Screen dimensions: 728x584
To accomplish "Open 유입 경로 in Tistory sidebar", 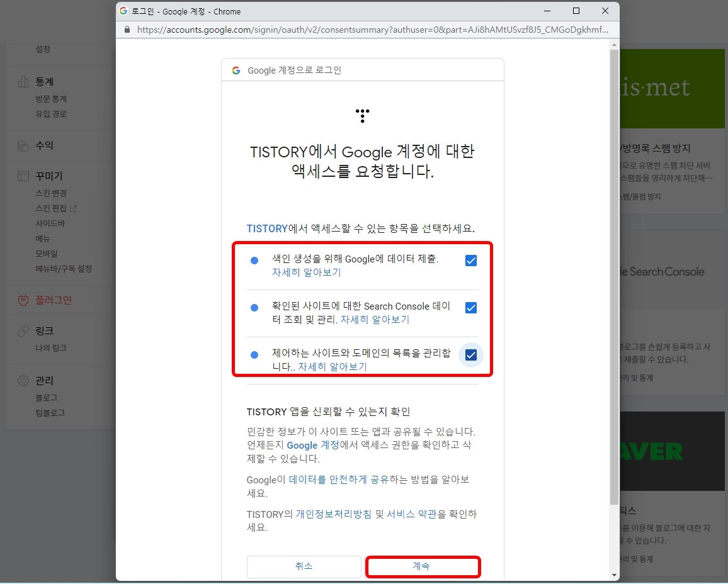I will (x=51, y=114).
